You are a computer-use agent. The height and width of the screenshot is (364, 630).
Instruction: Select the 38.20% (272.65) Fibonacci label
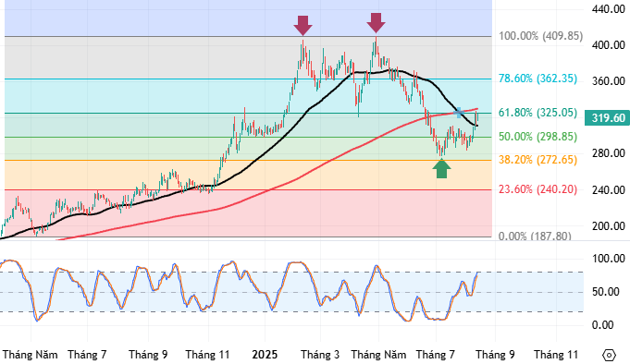click(x=537, y=160)
